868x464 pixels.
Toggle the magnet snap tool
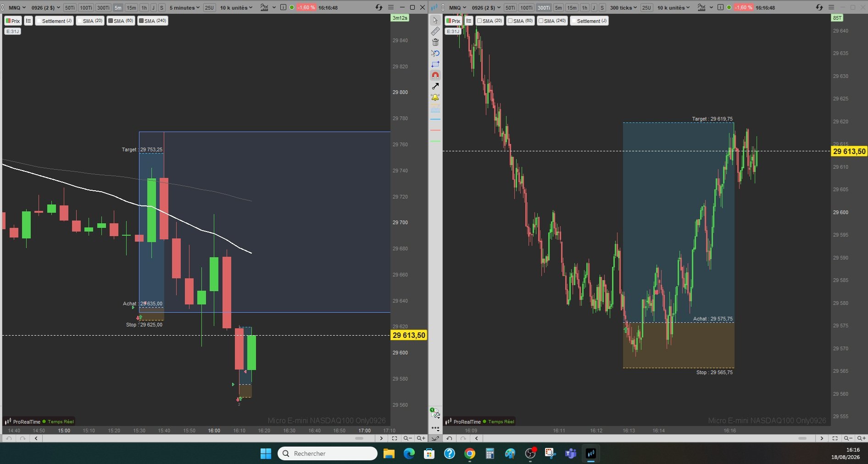435,75
